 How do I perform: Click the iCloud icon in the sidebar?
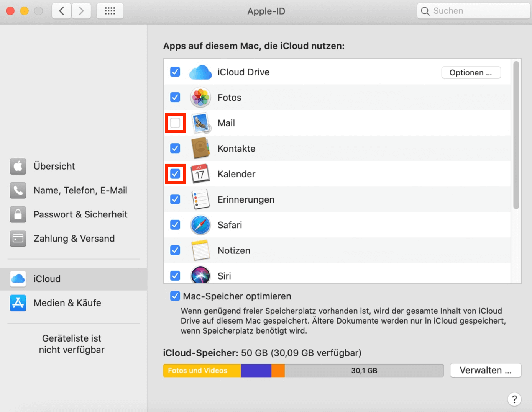(18, 279)
